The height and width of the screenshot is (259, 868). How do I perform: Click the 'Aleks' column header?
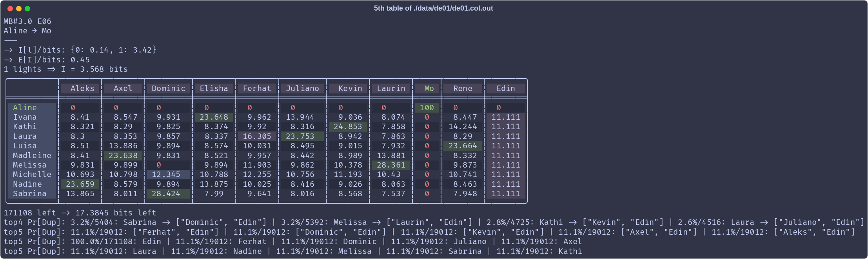pos(80,88)
